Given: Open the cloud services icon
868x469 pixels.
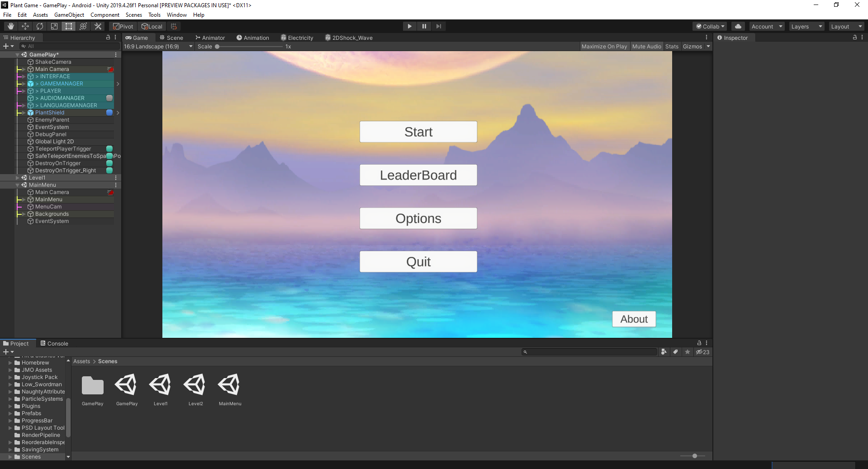Looking at the screenshot, I should [738, 26].
